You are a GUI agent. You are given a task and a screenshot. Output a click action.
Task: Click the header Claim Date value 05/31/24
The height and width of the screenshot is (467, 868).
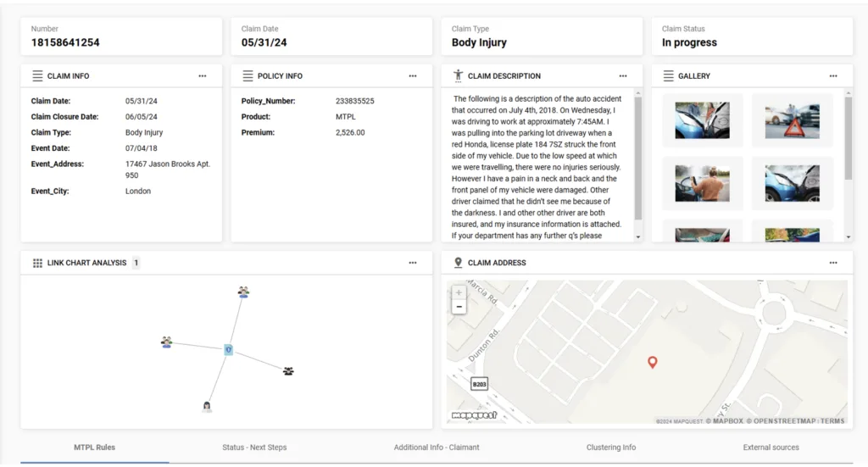(264, 42)
